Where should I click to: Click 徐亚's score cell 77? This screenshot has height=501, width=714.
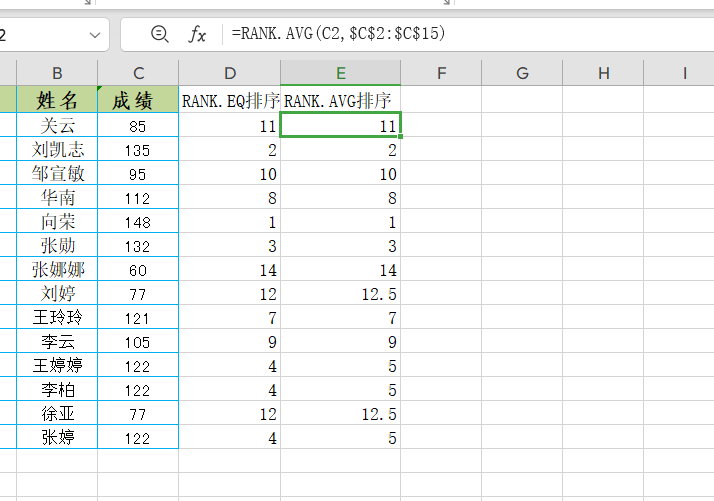pos(138,414)
